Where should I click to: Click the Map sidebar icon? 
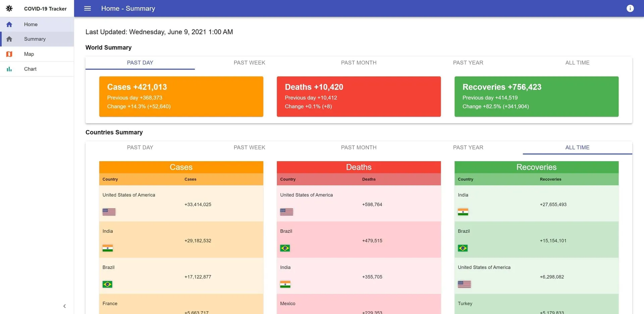(x=9, y=54)
